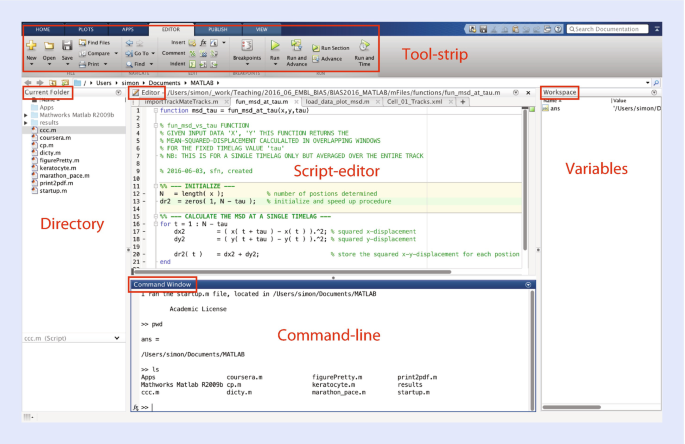Click Run and Time icon
Screen dimensions: 685x444
coord(364,45)
